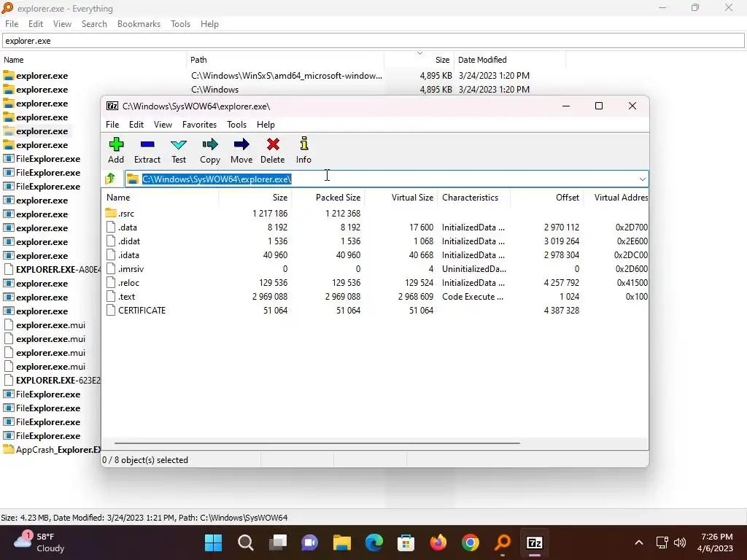Select the .idata entry
Viewport: 747px width, 560px height.
128,254
